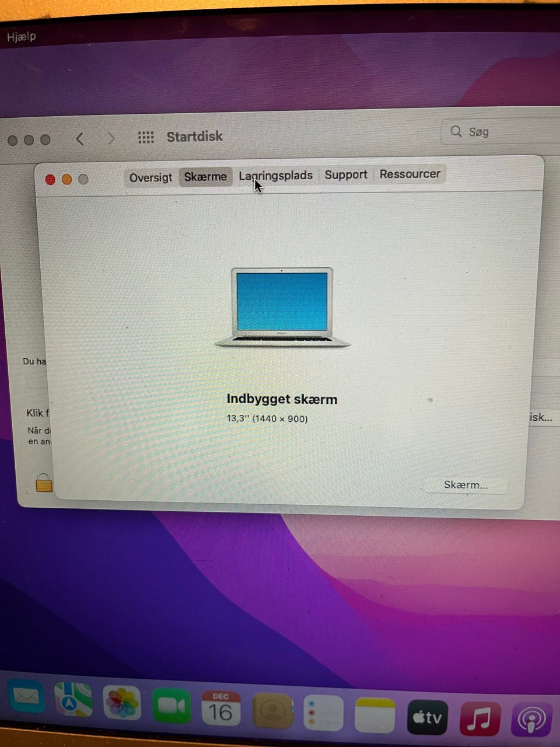Open the Notes app in Dock
The image size is (560, 747).
click(375, 714)
